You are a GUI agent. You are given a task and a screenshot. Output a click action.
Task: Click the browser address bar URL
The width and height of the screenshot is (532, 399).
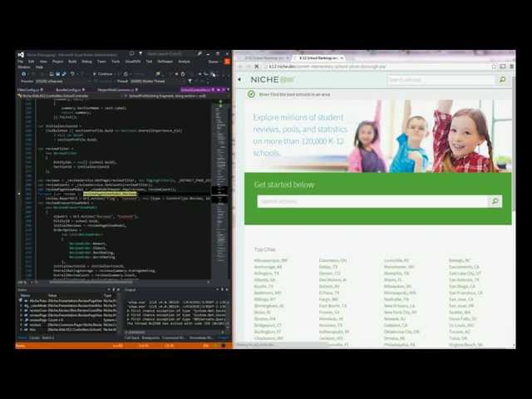[328, 66]
